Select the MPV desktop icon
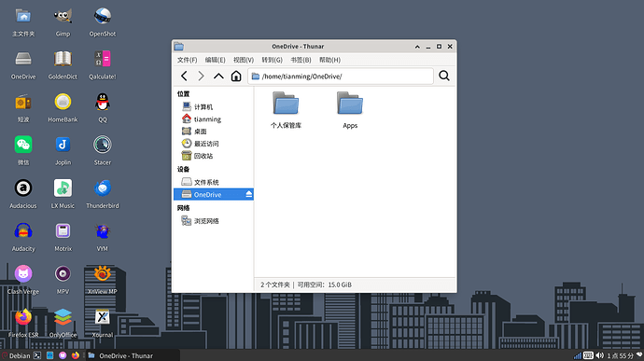 click(63, 280)
